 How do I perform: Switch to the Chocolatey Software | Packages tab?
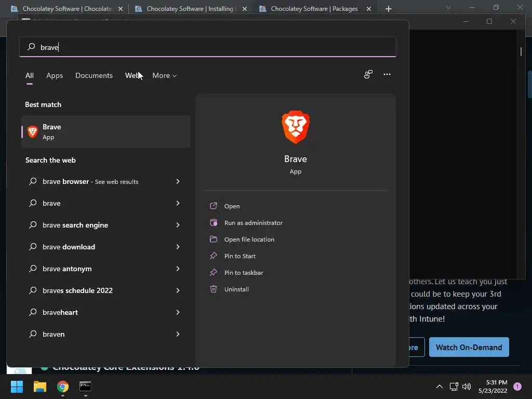314,9
